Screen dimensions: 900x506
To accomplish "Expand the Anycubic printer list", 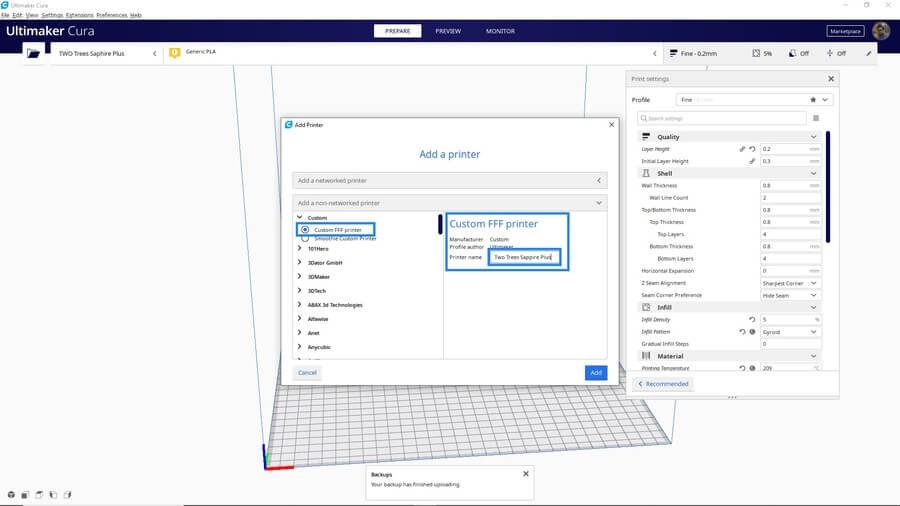I will click(300, 347).
